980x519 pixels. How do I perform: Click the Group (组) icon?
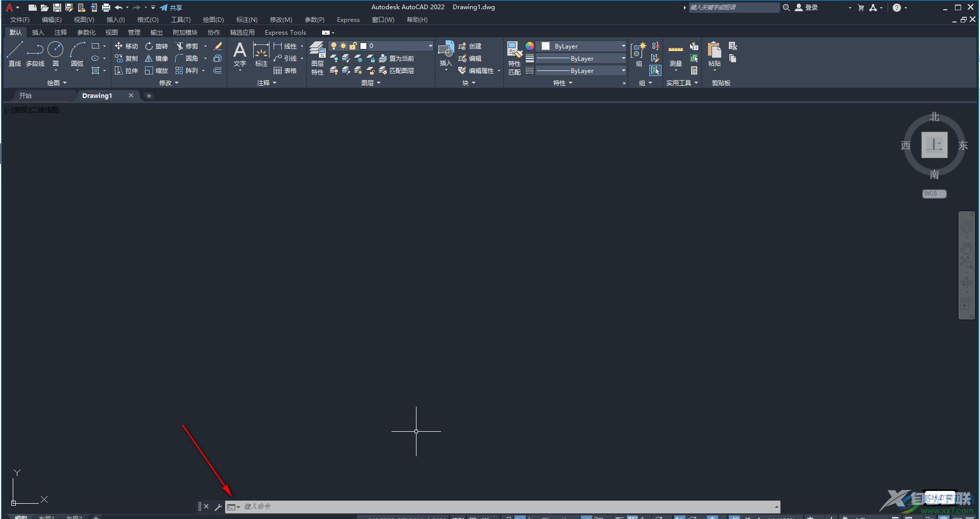[639, 54]
